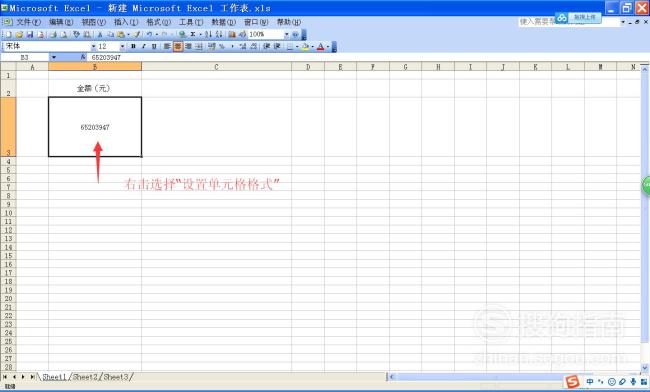Viewport: 650px width, 392px height.
Task: Open the font size dropdown showing 12
Action: tap(122, 46)
